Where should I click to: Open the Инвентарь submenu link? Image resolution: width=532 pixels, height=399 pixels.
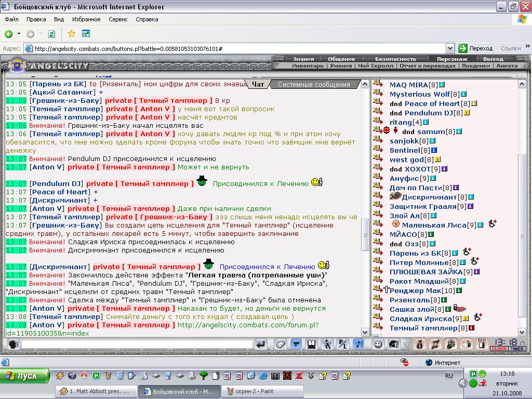click(x=308, y=66)
